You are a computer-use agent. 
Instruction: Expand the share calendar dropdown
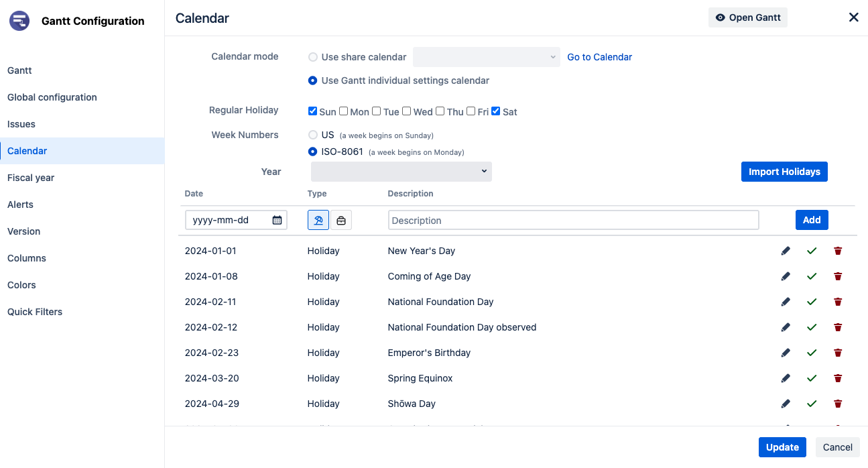coord(486,57)
